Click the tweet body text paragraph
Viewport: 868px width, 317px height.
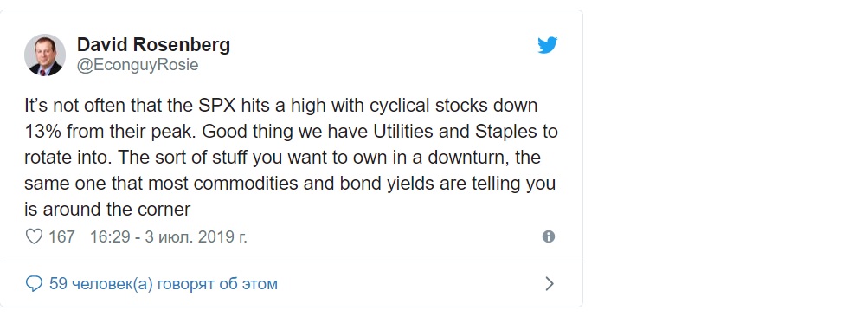click(291, 158)
